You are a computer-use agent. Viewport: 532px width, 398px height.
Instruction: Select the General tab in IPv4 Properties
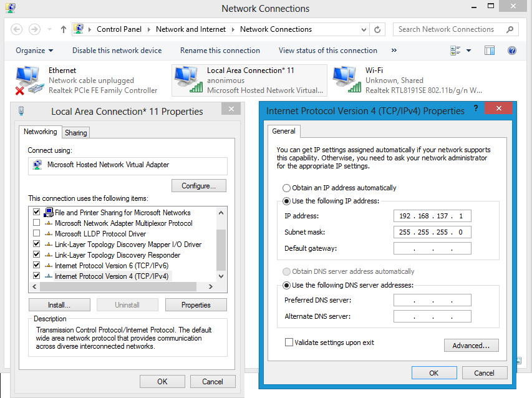[x=284, y=131]
